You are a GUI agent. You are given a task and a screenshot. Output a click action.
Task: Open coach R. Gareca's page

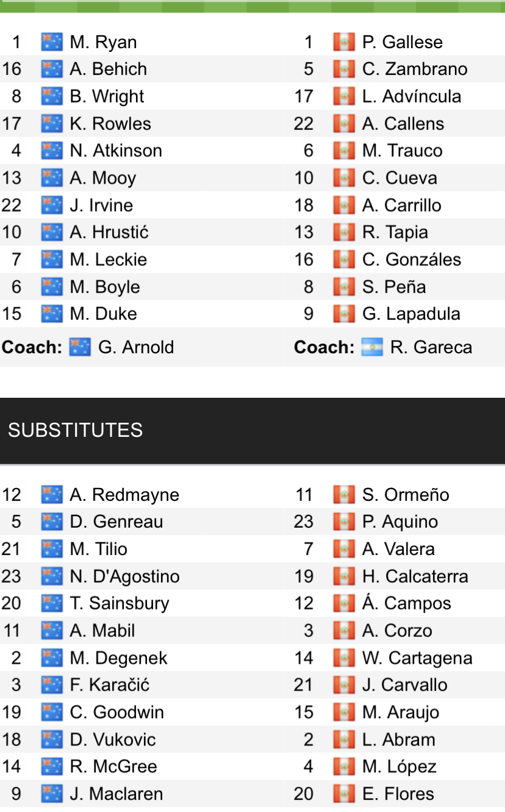[431, 347]
